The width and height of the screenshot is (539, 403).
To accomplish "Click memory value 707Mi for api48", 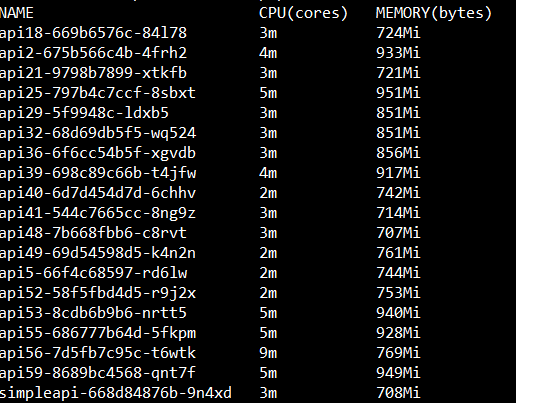I will tap(398, 233).
